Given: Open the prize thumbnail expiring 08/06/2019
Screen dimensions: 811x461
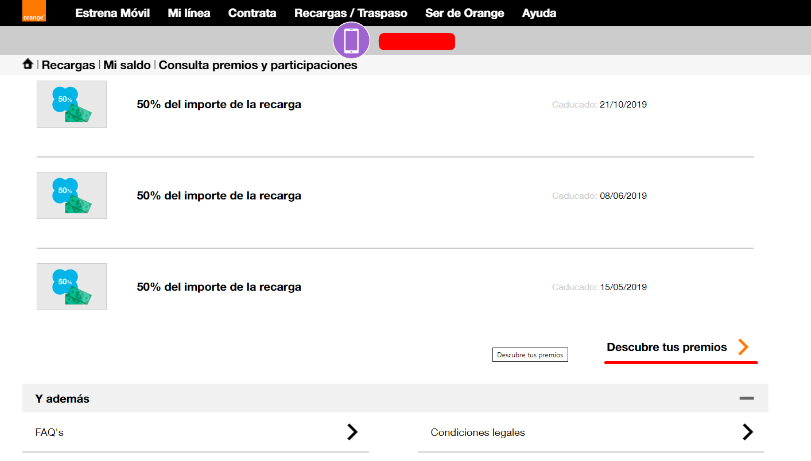Looking at the screenshot, I should 71,195.
